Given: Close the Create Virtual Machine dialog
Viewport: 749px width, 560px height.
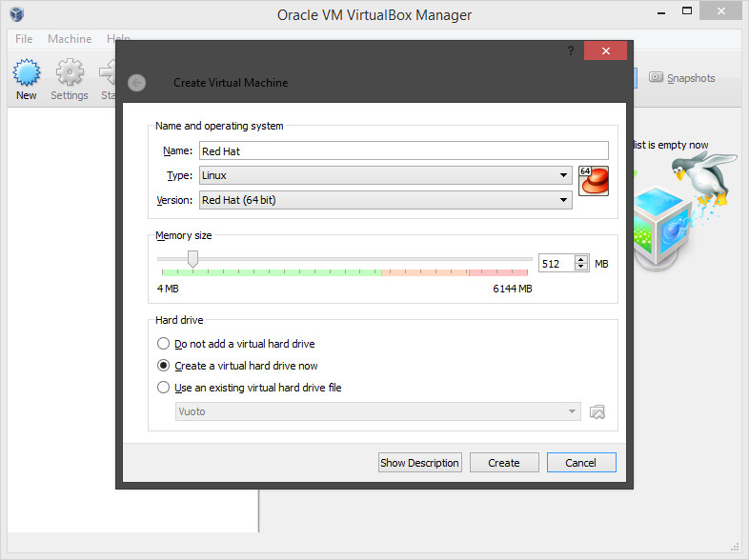Looking at the screenshot, I should 605,50.
